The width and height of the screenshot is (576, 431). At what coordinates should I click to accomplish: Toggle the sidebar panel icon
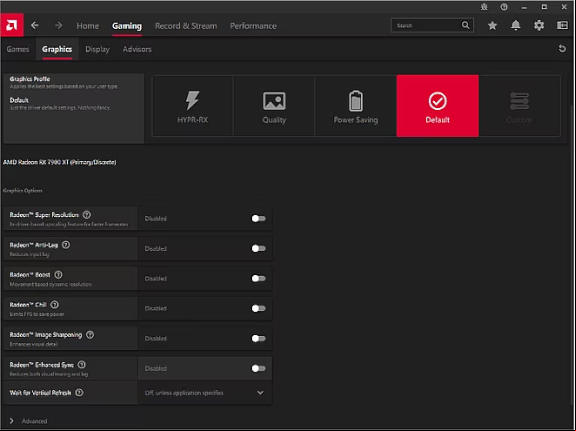tap(562, 25)
